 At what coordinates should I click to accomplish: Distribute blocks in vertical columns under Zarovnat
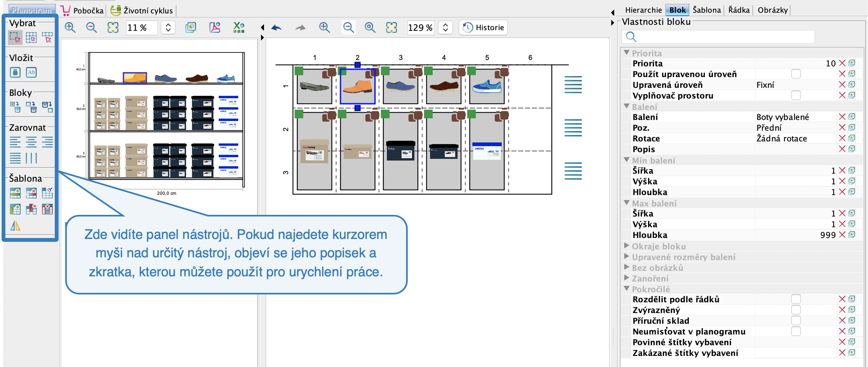tap(31, 158)
